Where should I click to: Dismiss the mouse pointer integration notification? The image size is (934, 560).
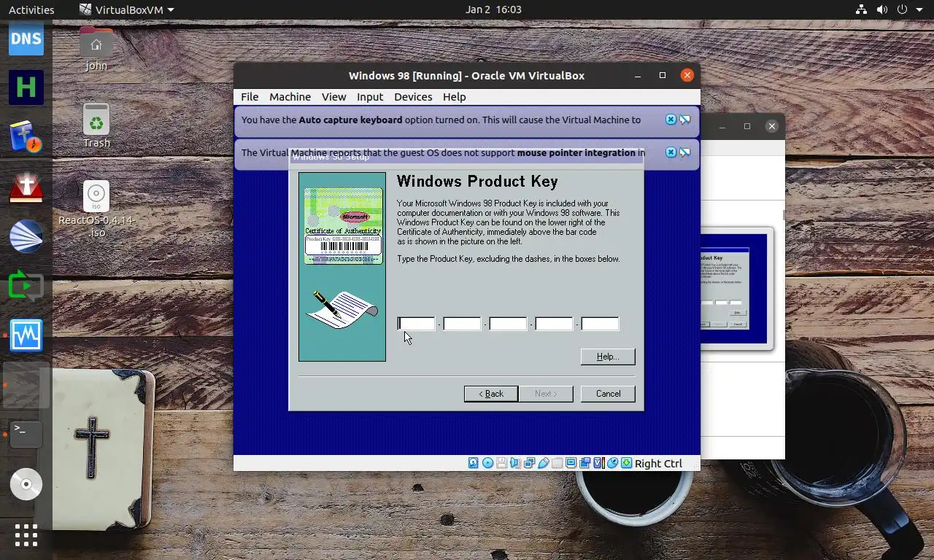[671, 152]
